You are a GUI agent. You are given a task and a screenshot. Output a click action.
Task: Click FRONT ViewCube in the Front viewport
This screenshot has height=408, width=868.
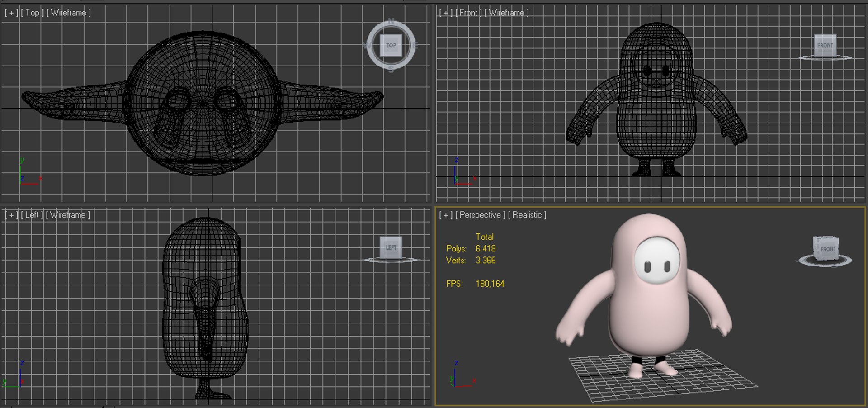click(825, 46)
